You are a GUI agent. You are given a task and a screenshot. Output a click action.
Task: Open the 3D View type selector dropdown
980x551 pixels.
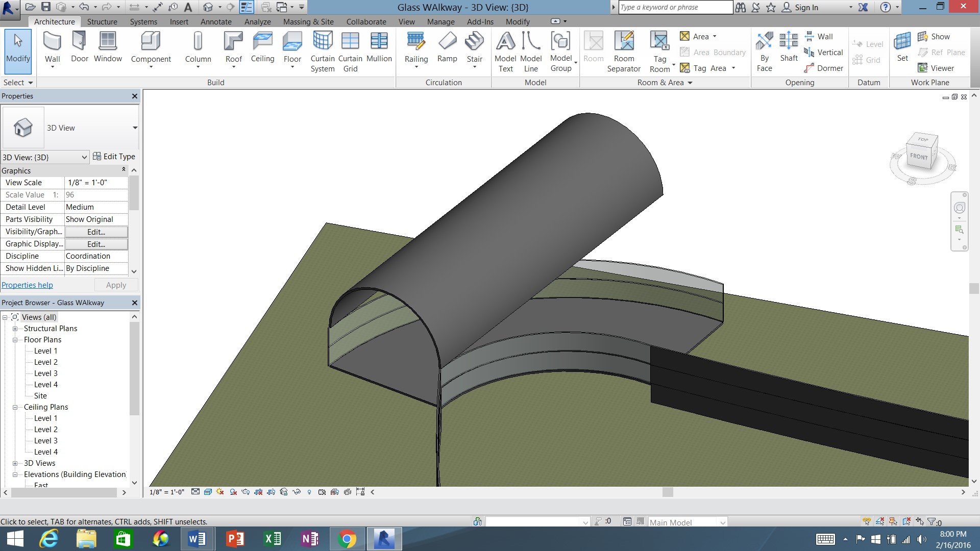click(x=135, y=128)
